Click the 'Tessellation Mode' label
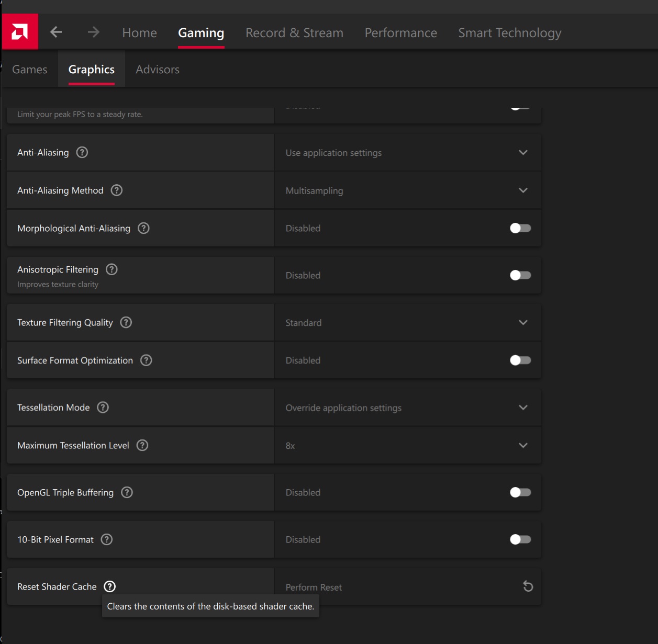 click(x=53, y=408)
